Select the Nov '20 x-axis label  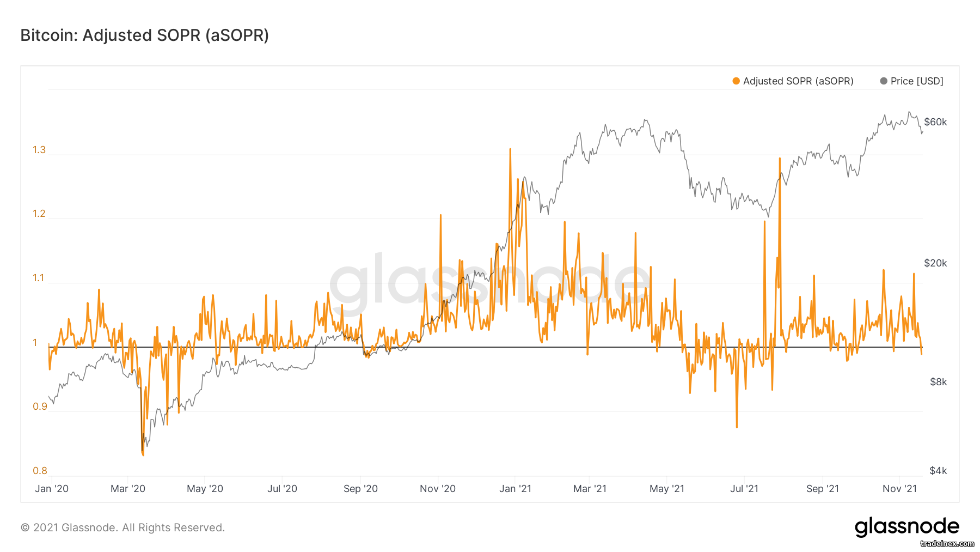click(438, 489)
